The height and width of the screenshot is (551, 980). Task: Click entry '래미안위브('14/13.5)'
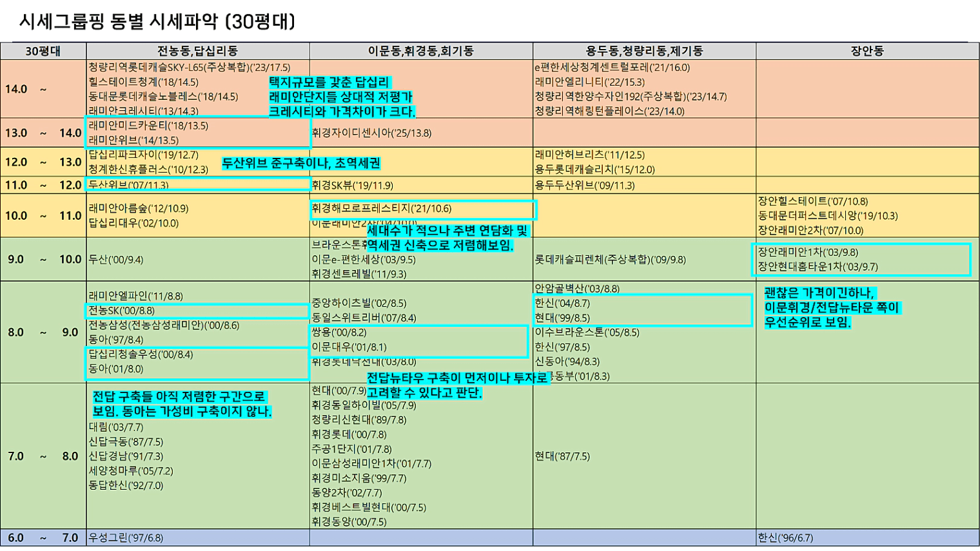click(133, 140)
